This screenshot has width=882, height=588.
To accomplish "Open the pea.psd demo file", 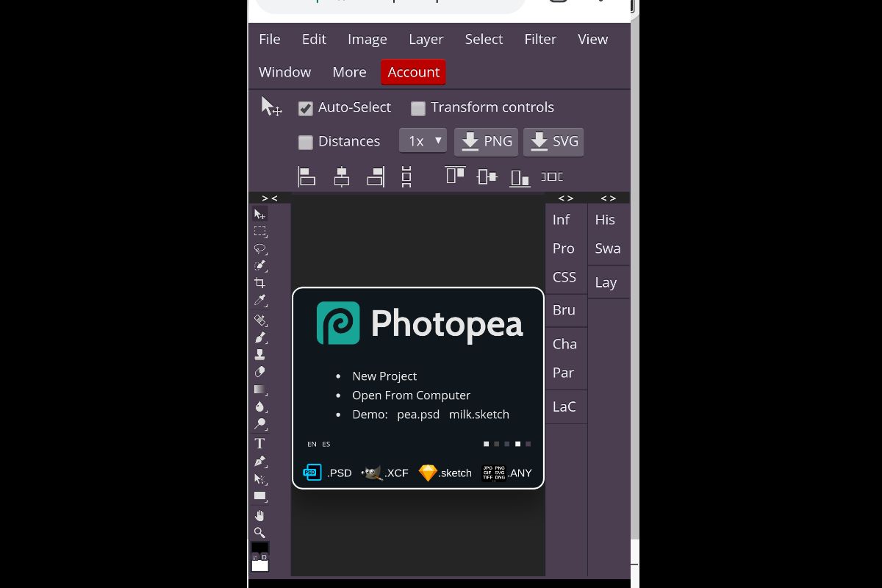I will tap(418, 414).
